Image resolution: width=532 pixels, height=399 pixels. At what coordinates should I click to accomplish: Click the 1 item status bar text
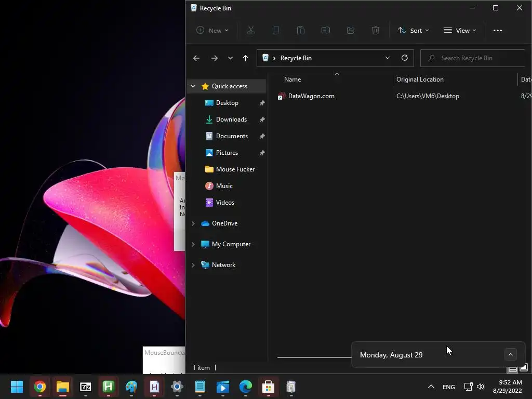(201, 368)
